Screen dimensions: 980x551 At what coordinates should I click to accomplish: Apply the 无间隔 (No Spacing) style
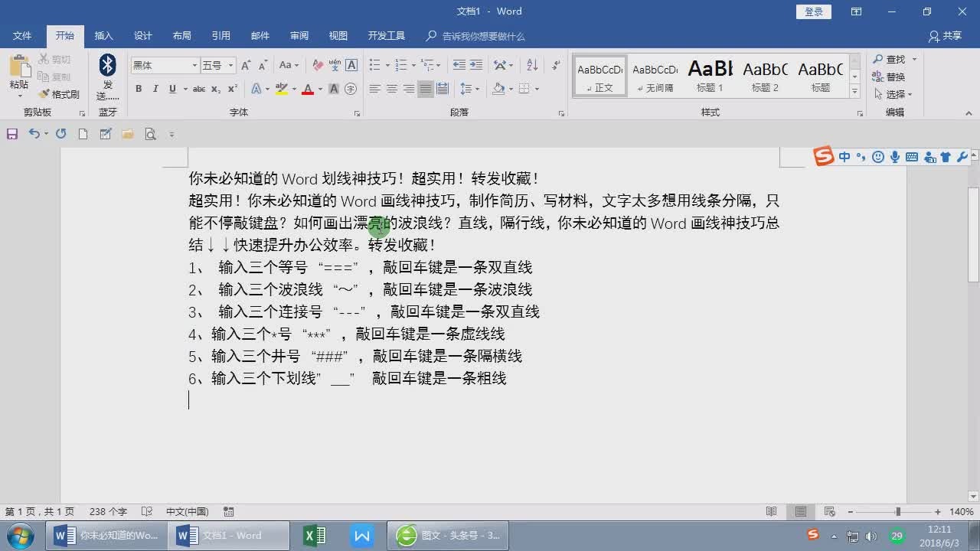click(x=655, y=76)
